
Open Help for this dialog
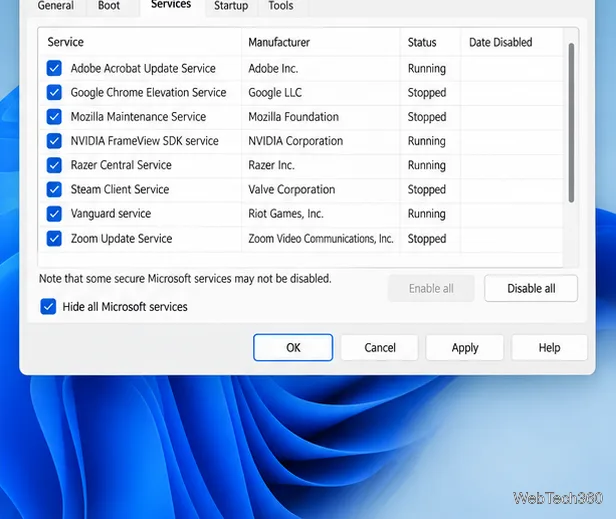click(x=549, y=347)
